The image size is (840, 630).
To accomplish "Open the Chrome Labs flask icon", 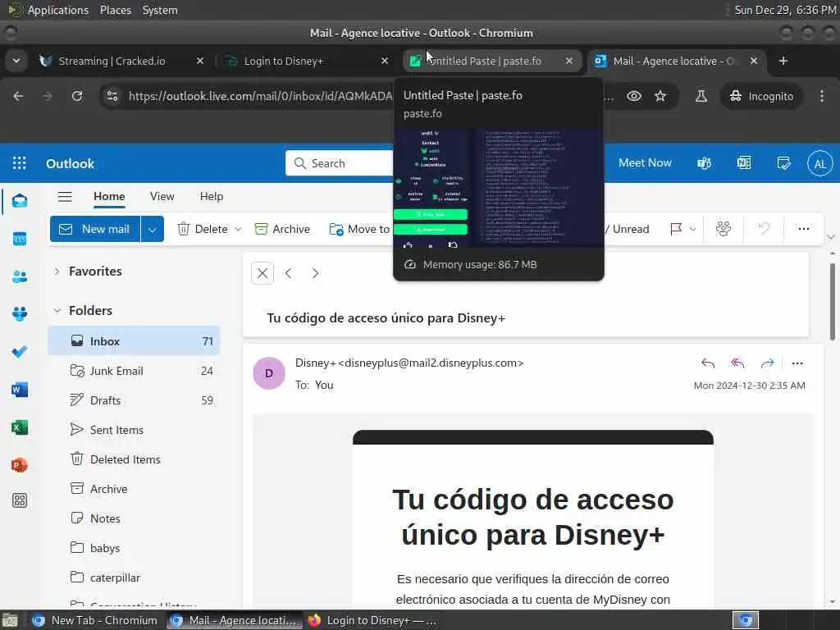I will click(701, 96).
